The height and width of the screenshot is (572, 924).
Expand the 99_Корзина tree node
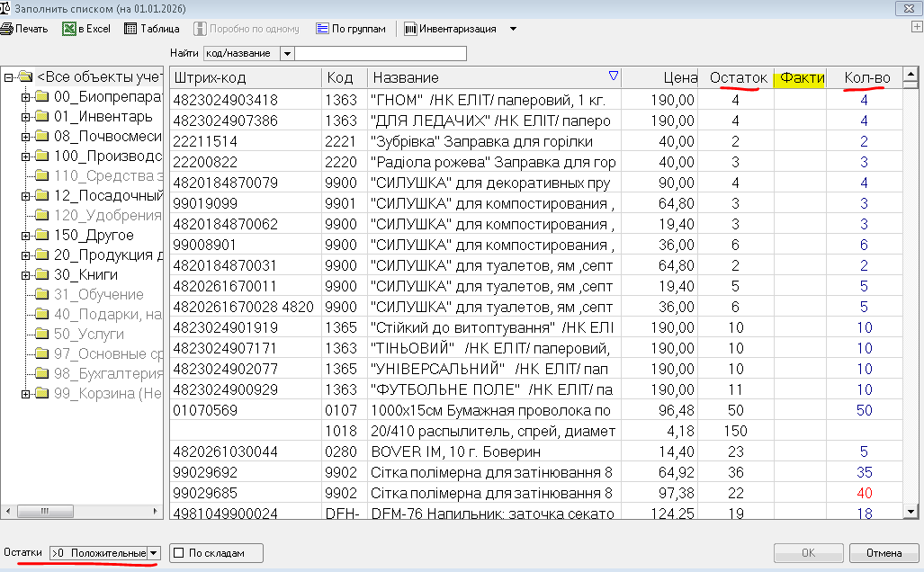pyautogui.click(x=25, y=394)
